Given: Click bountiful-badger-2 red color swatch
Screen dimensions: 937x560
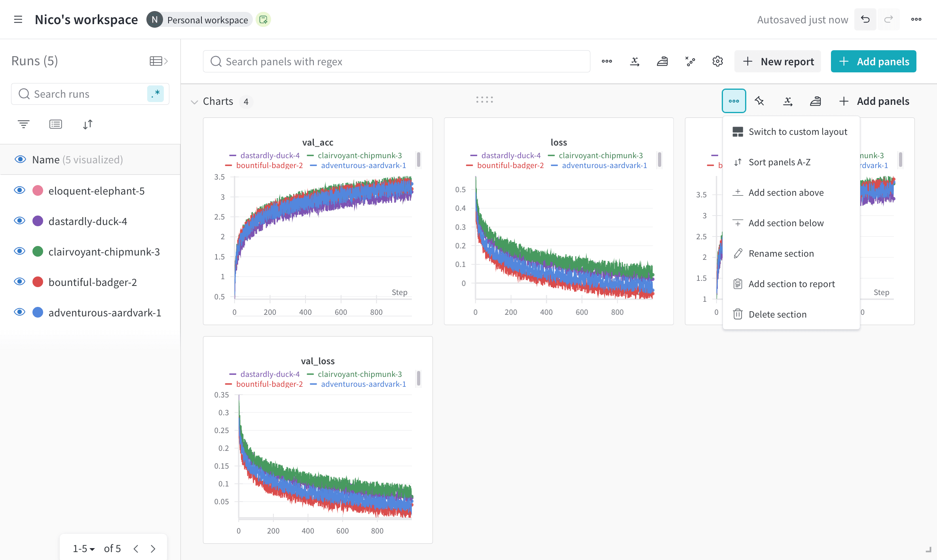Looking at the screenshot, I should (x=38, y=282).
